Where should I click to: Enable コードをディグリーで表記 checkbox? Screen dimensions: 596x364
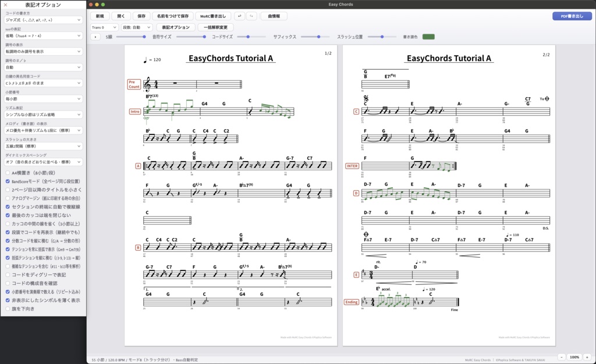point(8,275)
